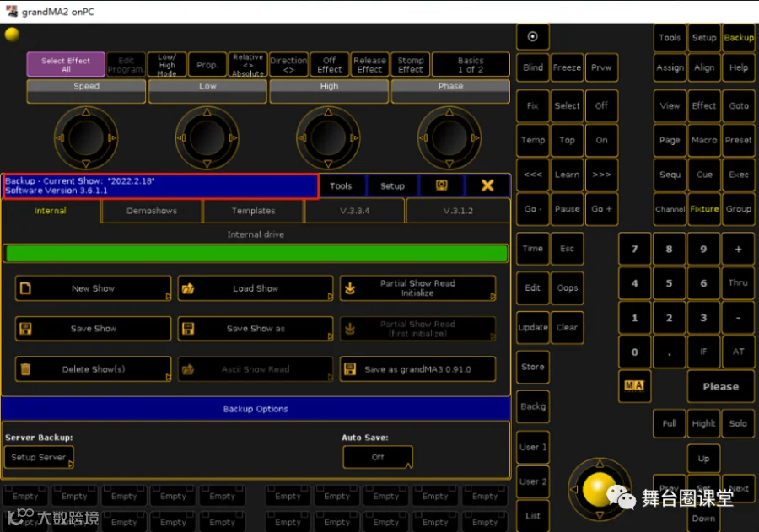Click the Stomp Effect button

[411, 64]
